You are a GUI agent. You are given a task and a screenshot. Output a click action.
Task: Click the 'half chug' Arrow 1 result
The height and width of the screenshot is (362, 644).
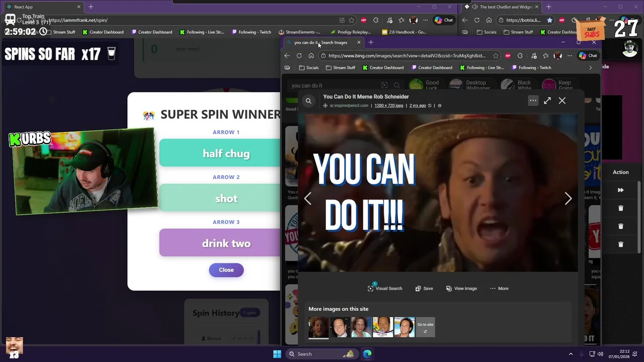220,153
